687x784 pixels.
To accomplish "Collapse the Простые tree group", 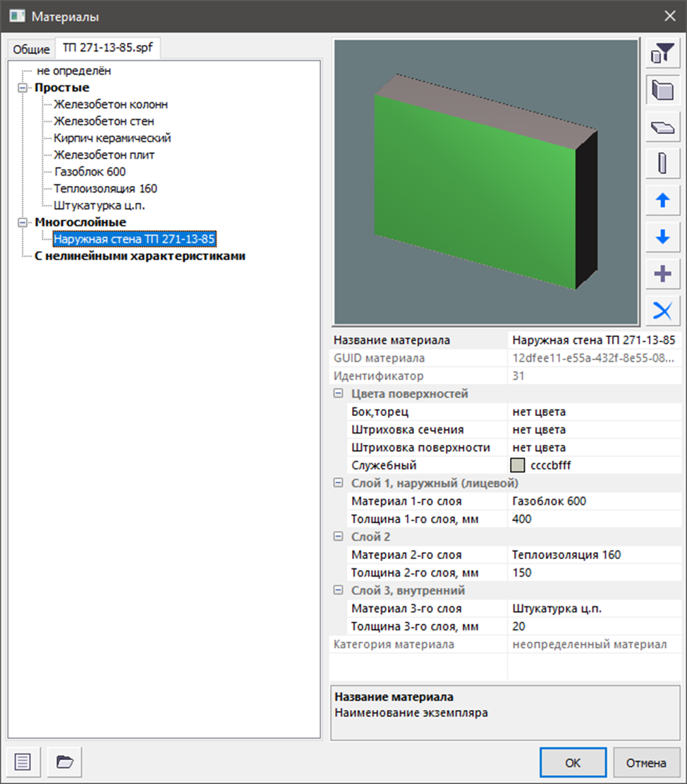I will pyautogui.click(x=23, y=88).
